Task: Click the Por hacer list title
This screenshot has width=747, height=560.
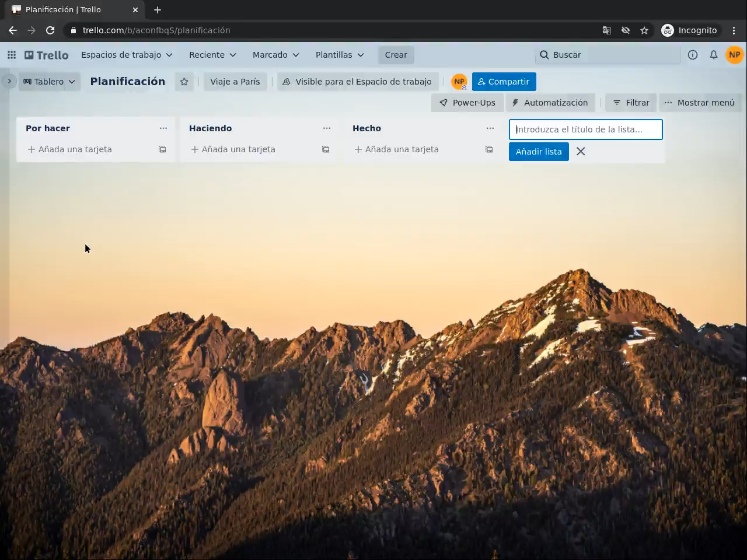Action: point(48,128)
